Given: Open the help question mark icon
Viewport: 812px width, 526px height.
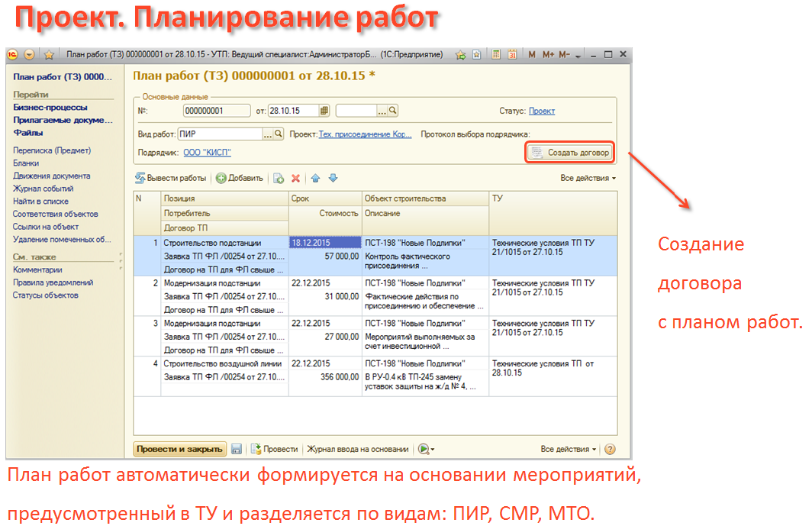Looking at the screenshot, I should (x=610, y=449).
